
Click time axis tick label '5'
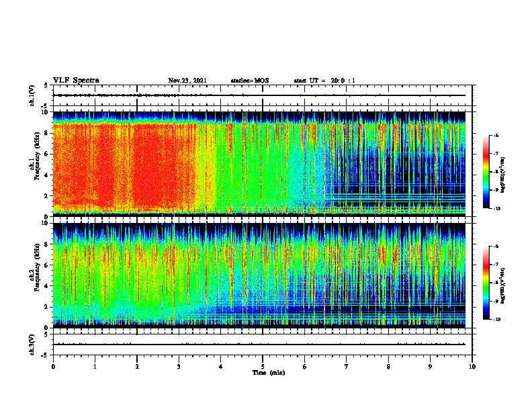pyautogui.click(x=263, y=367)
